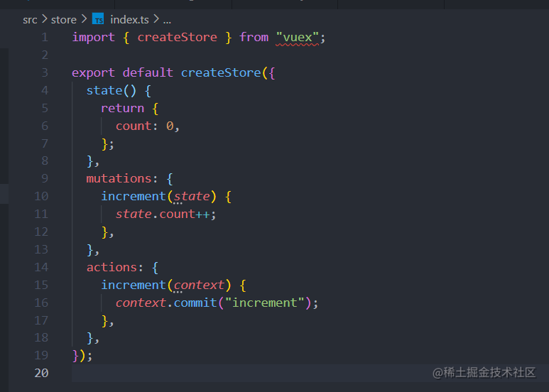
Task: Click line number 9 in gutter
Action: 45,178
